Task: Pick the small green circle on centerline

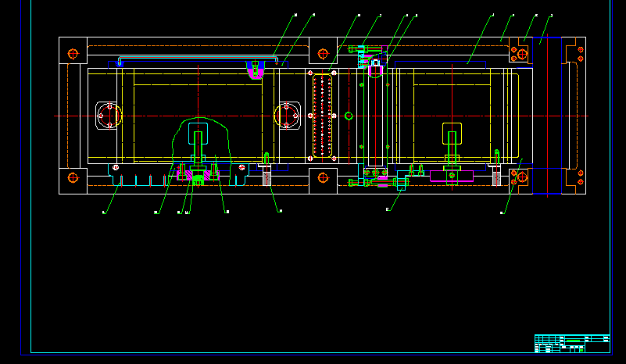Action: coord(349,116)
